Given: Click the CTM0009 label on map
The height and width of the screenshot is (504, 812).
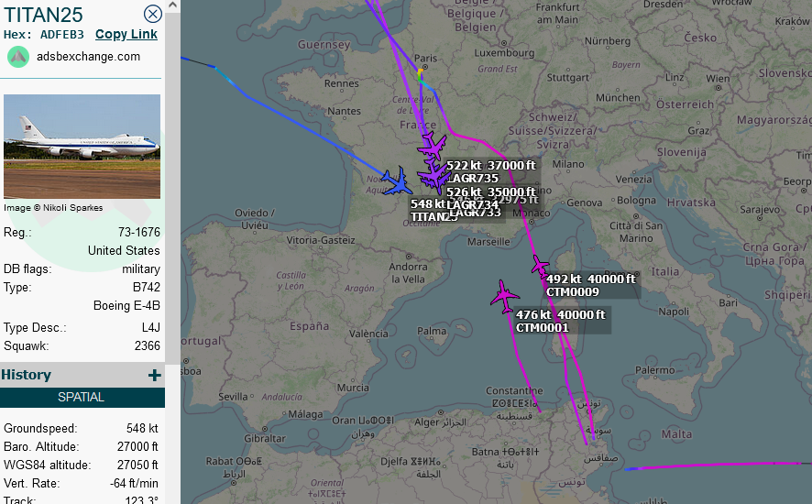Looking at the screenshot, I should [572, 292].
